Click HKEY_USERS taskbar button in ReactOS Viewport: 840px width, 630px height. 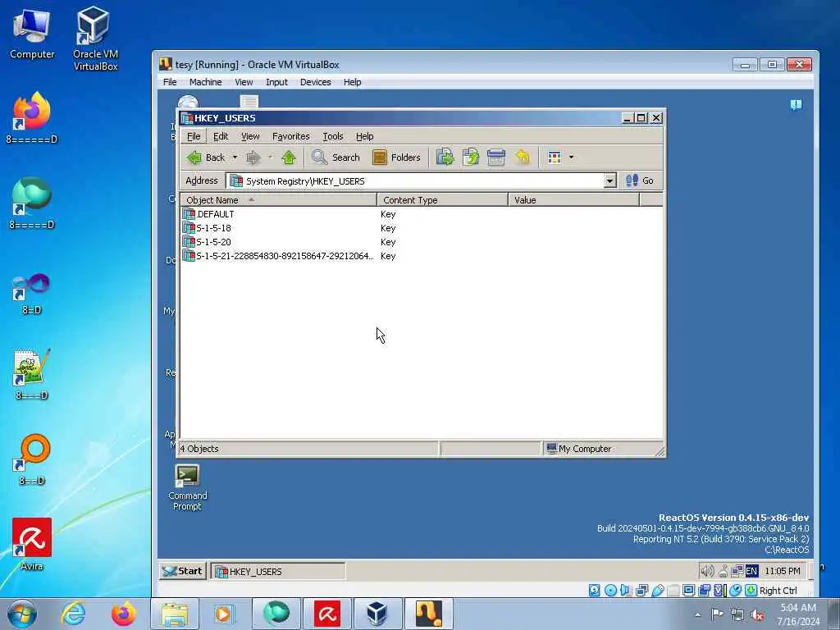coord(277,572)
